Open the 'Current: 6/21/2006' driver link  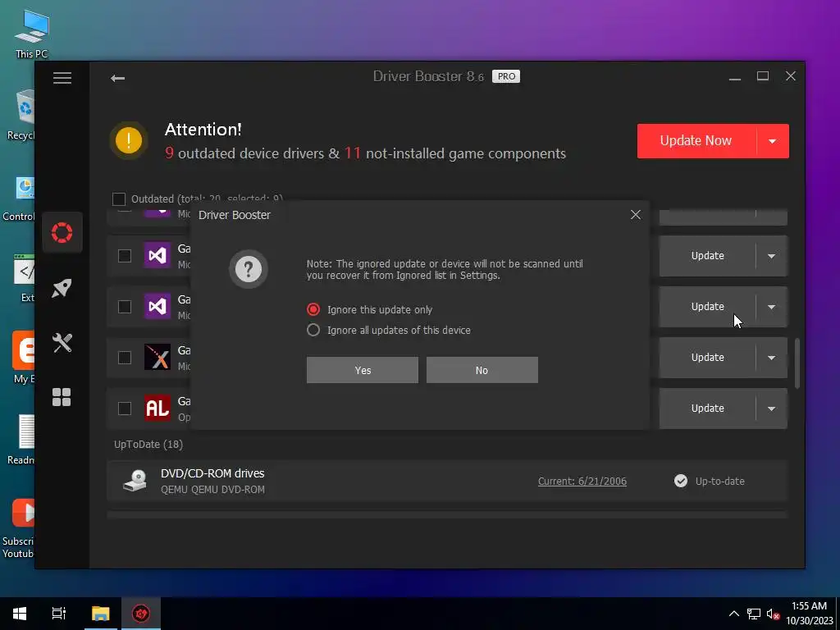pos(582,481)
